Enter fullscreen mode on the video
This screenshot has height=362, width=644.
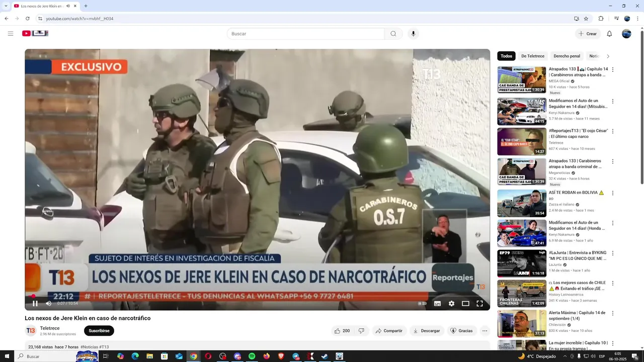click(x=479, y=303)
